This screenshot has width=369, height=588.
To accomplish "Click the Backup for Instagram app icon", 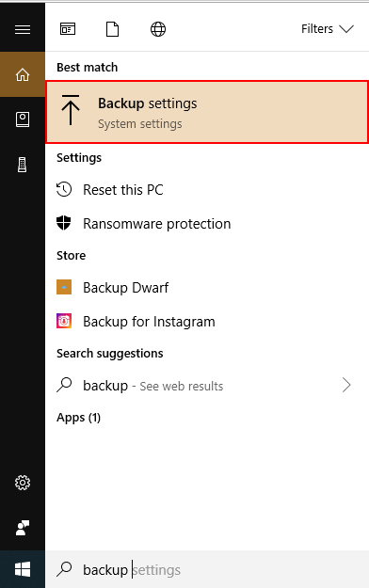I will click(x=64, y=321).
